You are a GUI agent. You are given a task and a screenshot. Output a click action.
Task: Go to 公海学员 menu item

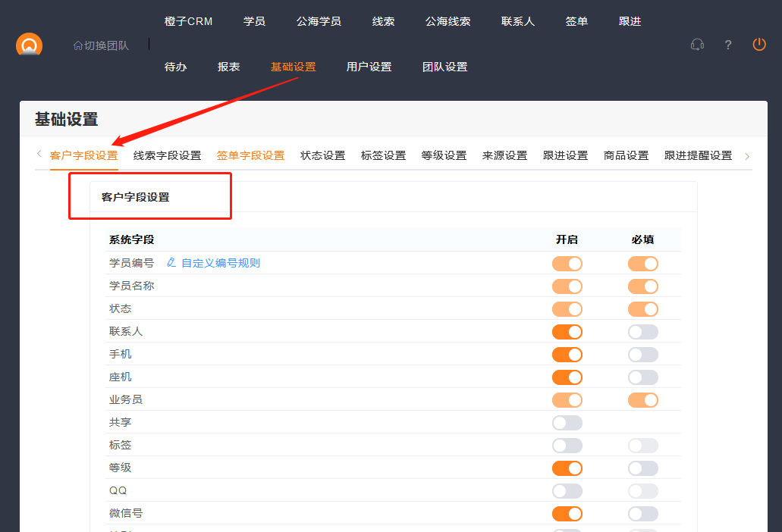[x=319, y=21]
